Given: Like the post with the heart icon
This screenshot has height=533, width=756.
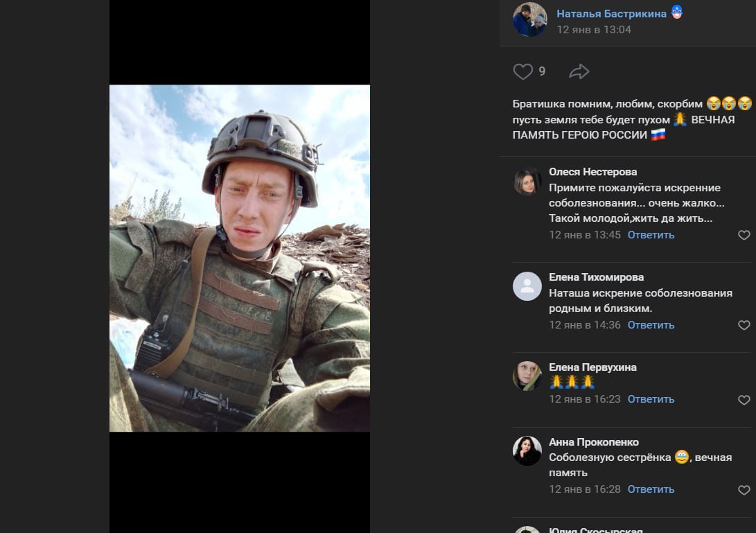Looking at the screenshot, I should pos(522,72).
